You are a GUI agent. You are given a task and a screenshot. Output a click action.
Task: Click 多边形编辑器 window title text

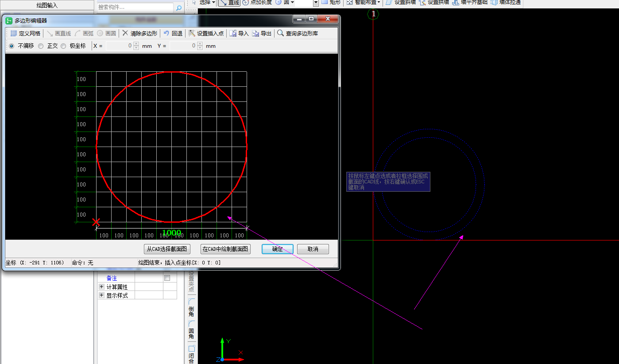[x=31, y=20]
